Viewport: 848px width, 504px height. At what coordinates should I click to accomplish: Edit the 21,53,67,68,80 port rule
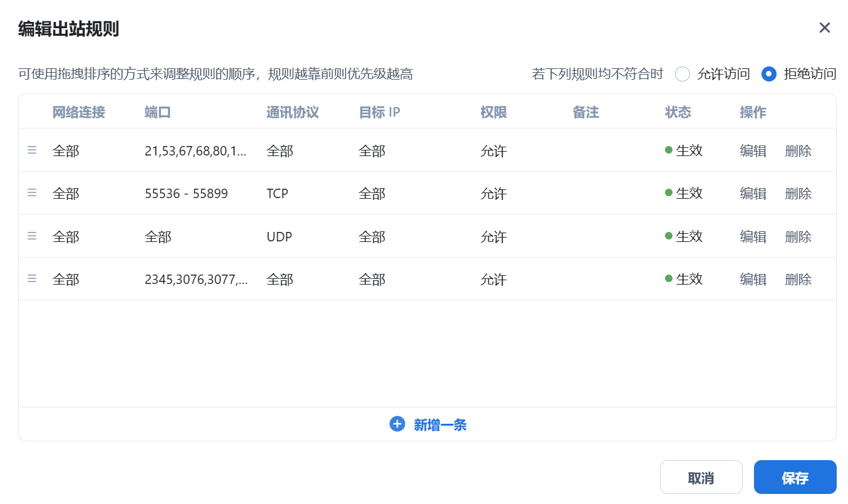click(753, 150)
